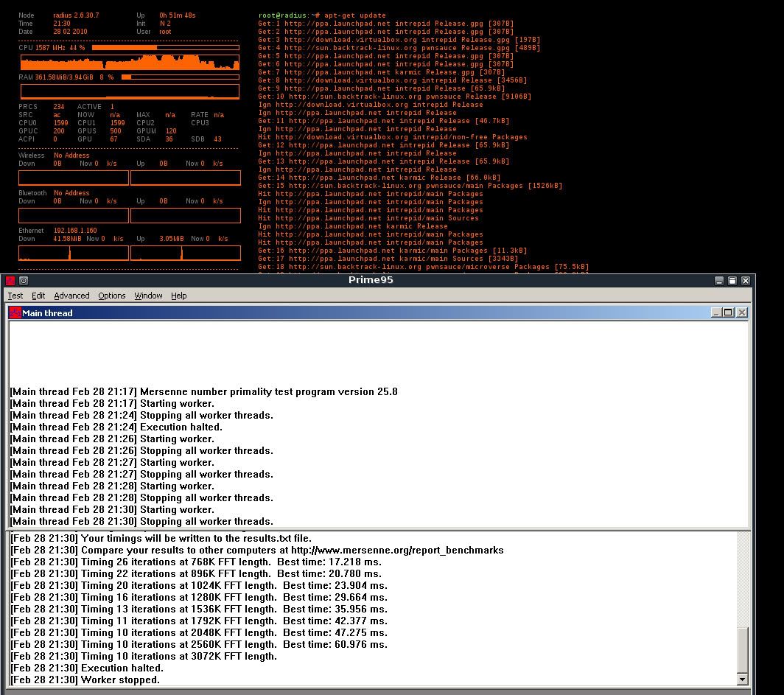
Task: Click the Ethernet up total '3.05MiB'
Action: click(172, 239)
